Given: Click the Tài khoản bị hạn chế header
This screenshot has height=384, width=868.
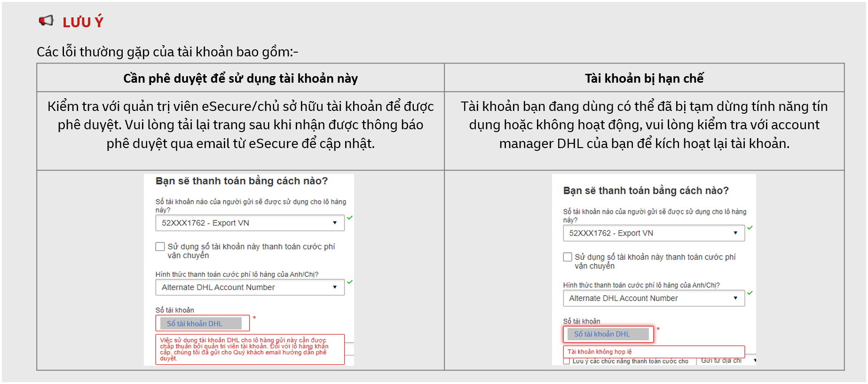Looking at the screenshot, I should click(x=644, y=78).
